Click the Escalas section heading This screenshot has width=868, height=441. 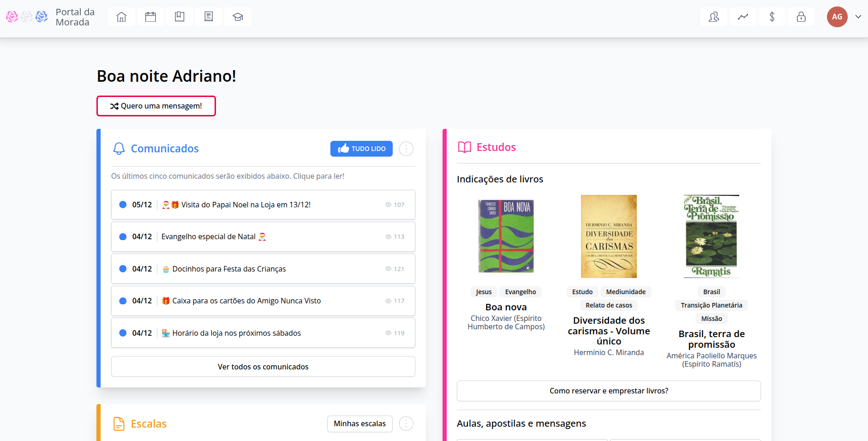(149, 424)
